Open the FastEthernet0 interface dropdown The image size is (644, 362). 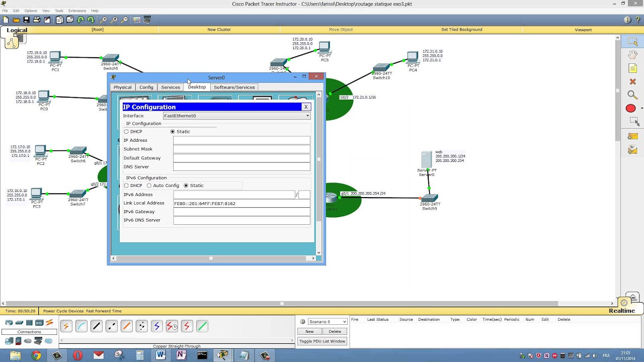pyautogui.click(x=236, y=116)
